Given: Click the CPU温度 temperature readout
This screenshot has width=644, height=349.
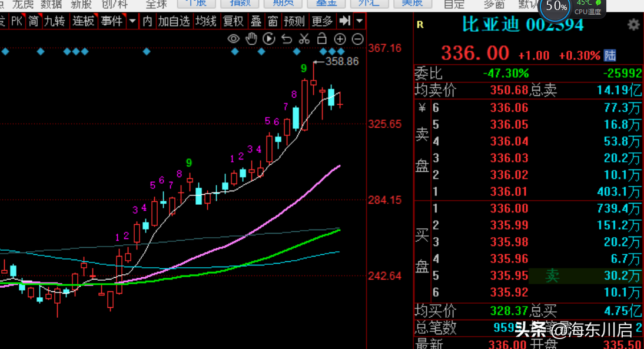Looking at the screenshot, I should [587, 12].
